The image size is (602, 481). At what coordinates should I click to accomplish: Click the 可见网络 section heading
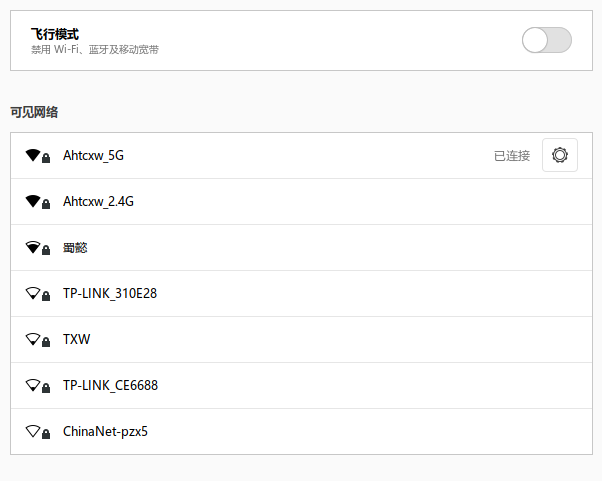click(34, 112)
